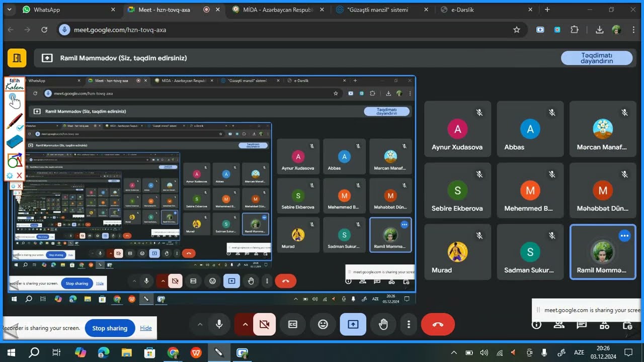
Task: Switch AZE input language in system tray
Action: coord(579,352)
